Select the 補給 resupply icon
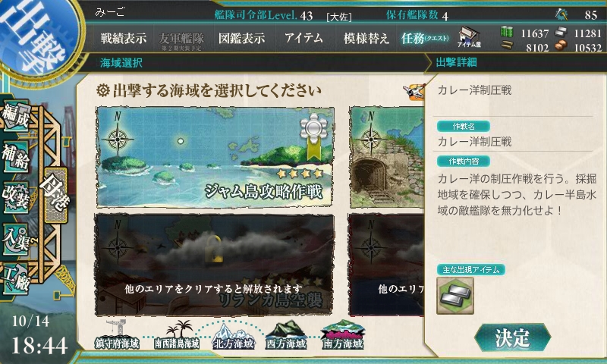The height and width of the screenshot is (364, 607). [x=15, y=157]
